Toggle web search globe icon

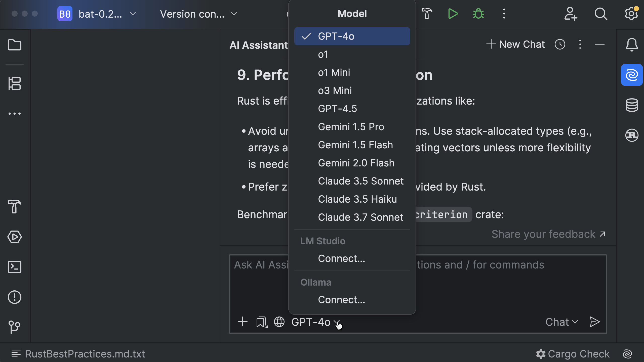[x=279, y=322]
